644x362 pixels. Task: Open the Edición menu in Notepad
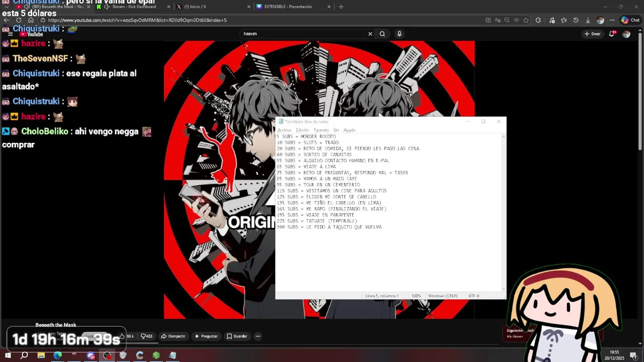click(x=302, y=130)
